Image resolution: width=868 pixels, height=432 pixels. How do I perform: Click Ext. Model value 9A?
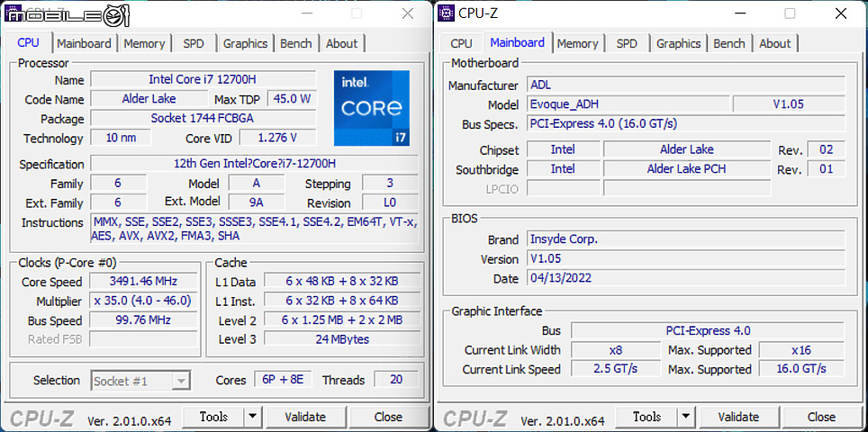pos(257,202)
